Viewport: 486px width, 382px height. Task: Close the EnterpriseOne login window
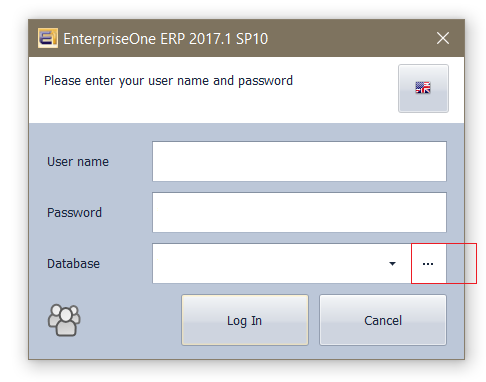(443, 38)
